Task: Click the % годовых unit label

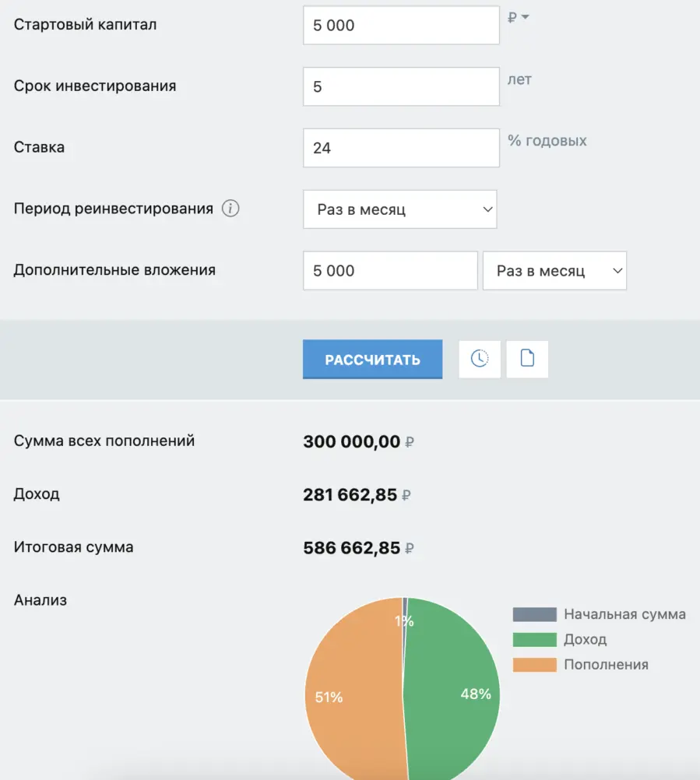Action: click(547, 141)
